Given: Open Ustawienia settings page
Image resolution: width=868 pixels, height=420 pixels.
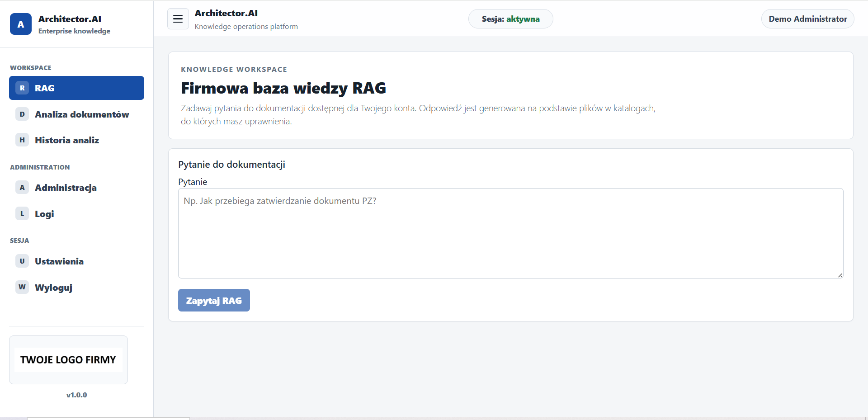Looking at the screenshot, I should click(76, 261).
